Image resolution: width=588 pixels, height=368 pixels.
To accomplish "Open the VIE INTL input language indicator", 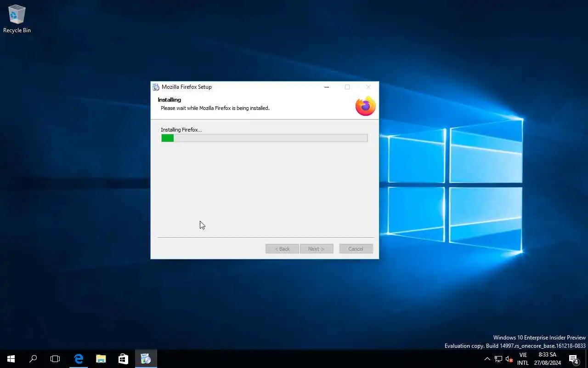I will (x=523, y=359).
